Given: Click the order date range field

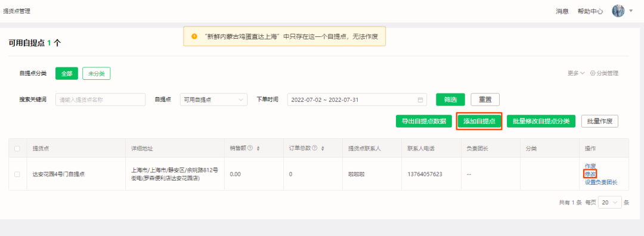Looking at the screenshot, I should tap(357, 100).
